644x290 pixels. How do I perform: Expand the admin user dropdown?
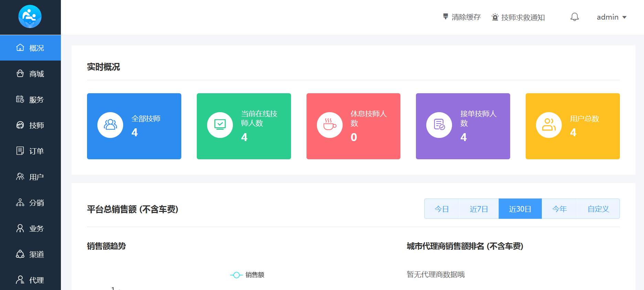pyautogui.click(x=611, y=17)
